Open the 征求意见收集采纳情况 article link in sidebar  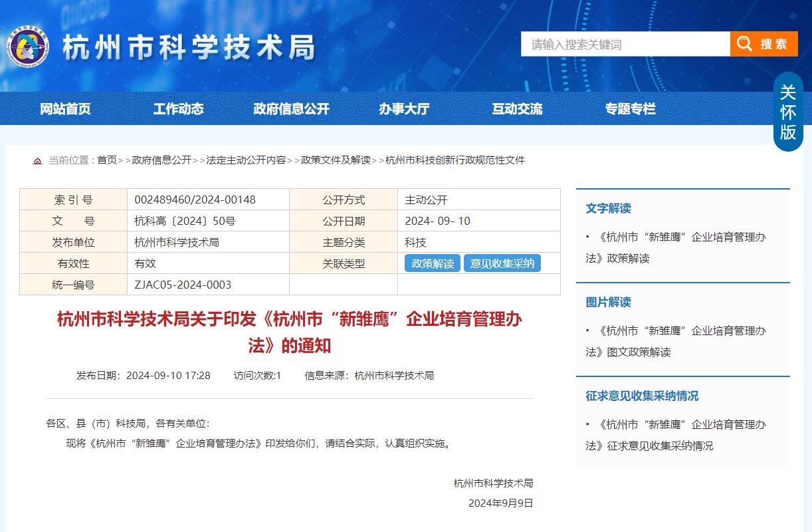(x=676, y=435)
